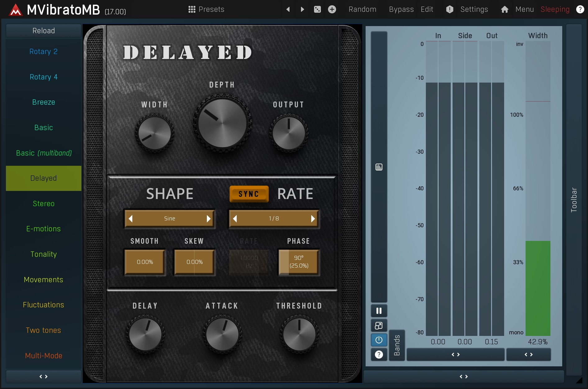Toggle the SYNC button
This screenshot has width=588, height=389.
[249, 194]
